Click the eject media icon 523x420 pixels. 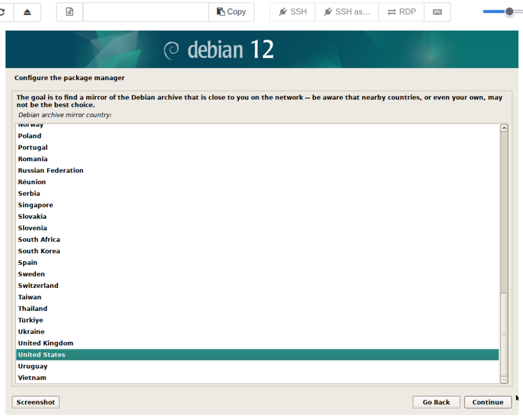[27, 12]
